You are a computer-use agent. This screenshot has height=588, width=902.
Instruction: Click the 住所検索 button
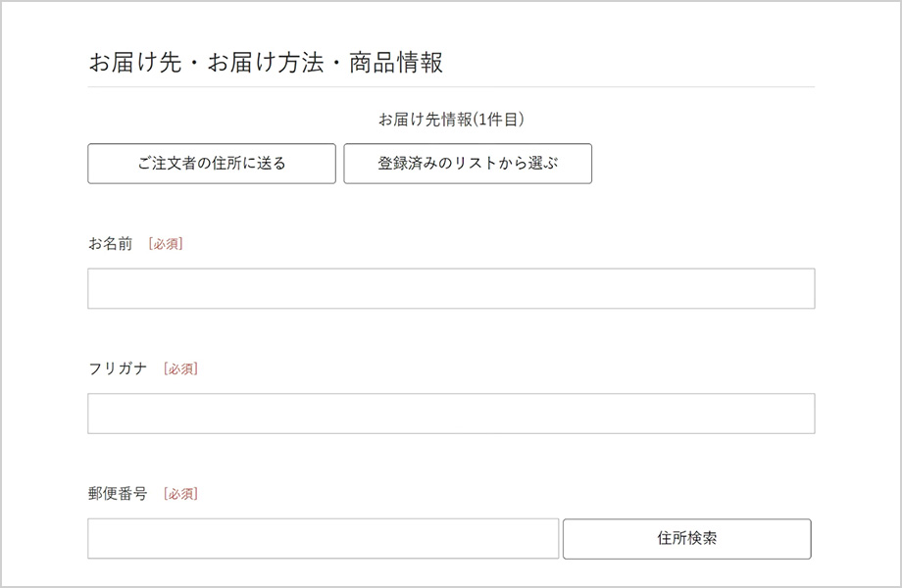[x=687, y=539]
